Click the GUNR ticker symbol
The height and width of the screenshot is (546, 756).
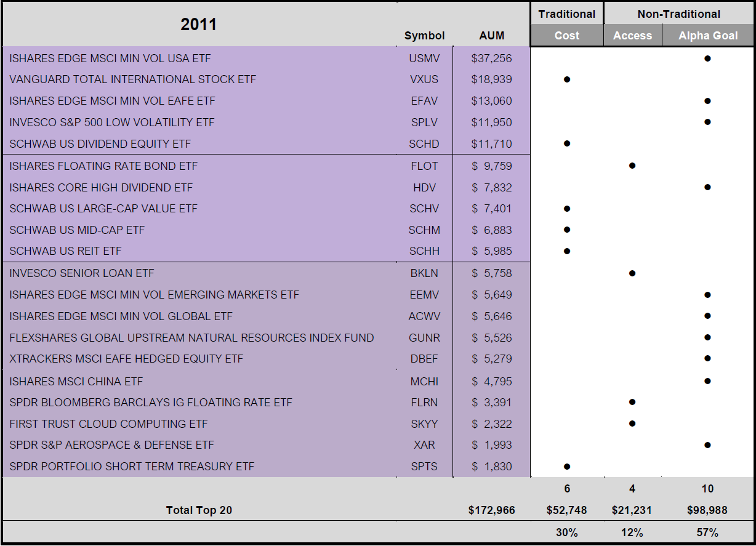[424, 338]
